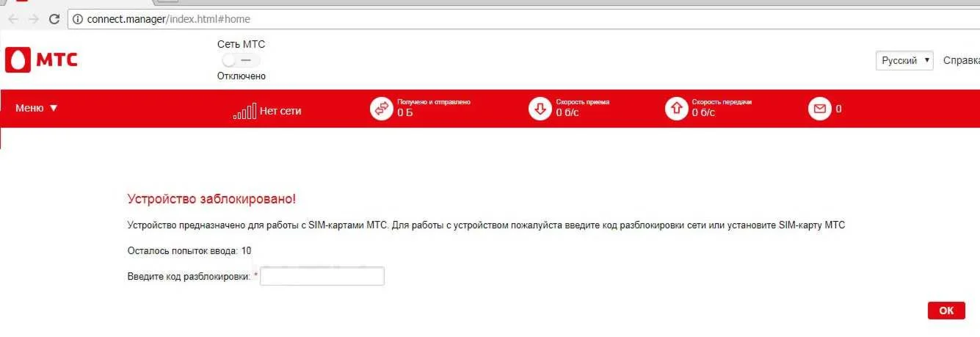Open the Русский language selector
Viewport: 980px width, 337px height.
pyautogui.click(x=904, y=61)
